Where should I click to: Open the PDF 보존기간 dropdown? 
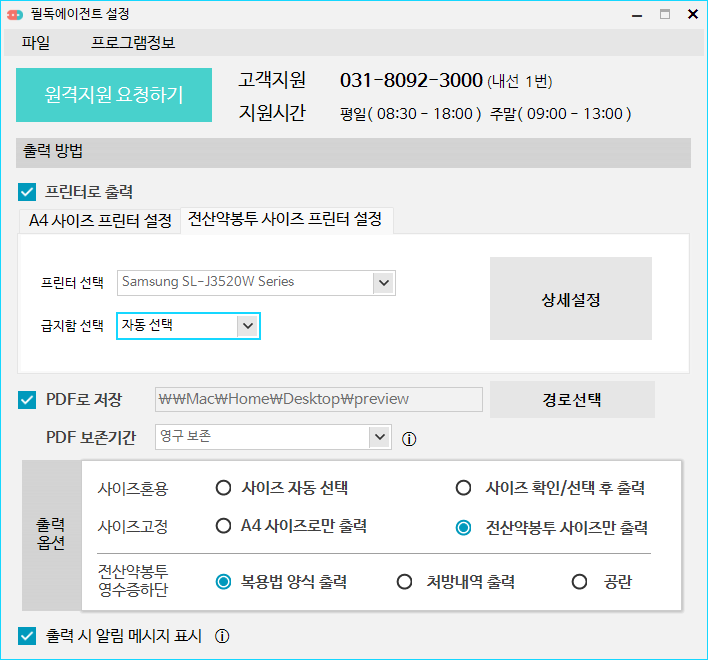tap(379, 437)
